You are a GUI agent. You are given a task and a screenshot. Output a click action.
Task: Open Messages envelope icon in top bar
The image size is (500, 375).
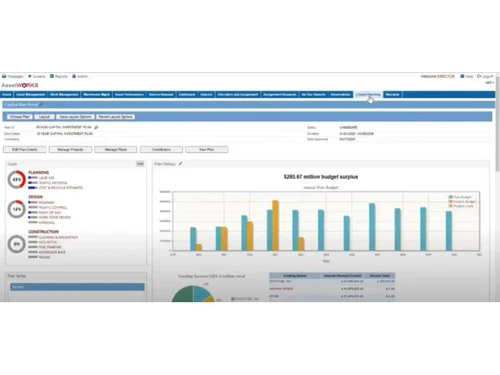click(x=4, y=76)
